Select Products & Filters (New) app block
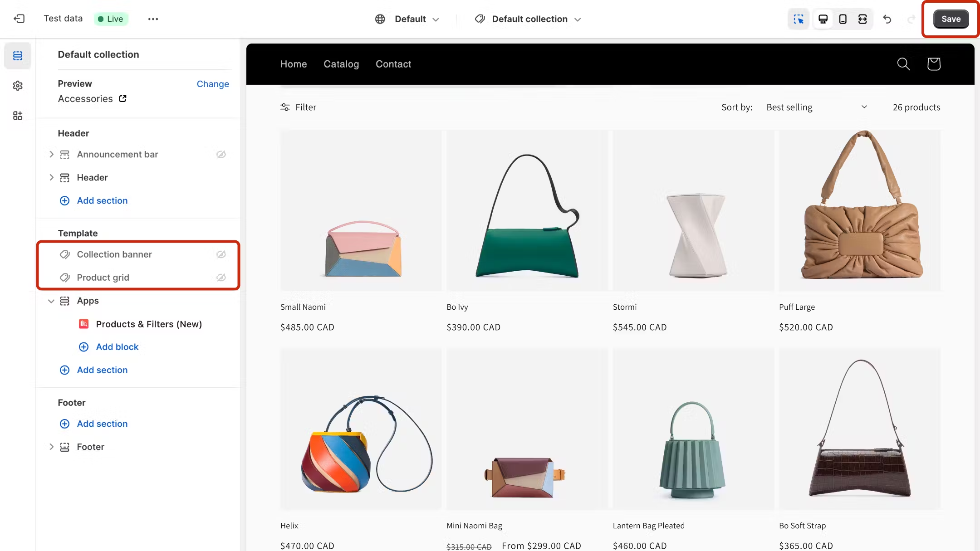Viewport: 980px width, 551px height. pos(148,324)
